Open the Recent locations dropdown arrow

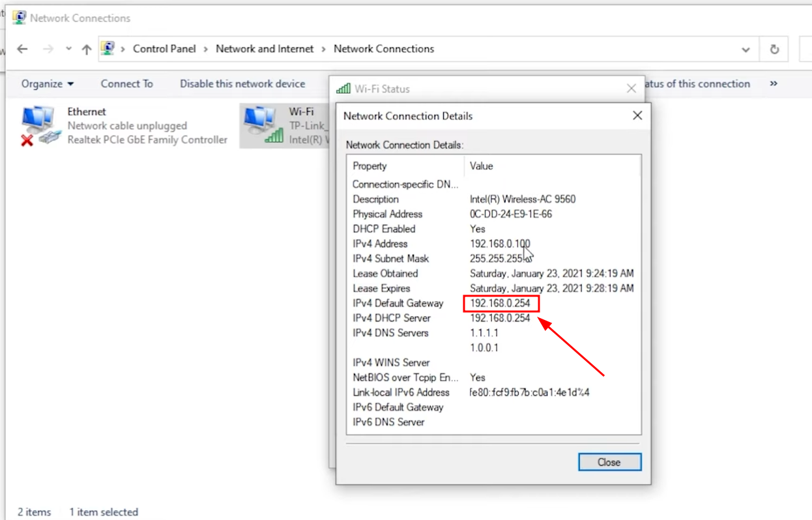(68, 49)
